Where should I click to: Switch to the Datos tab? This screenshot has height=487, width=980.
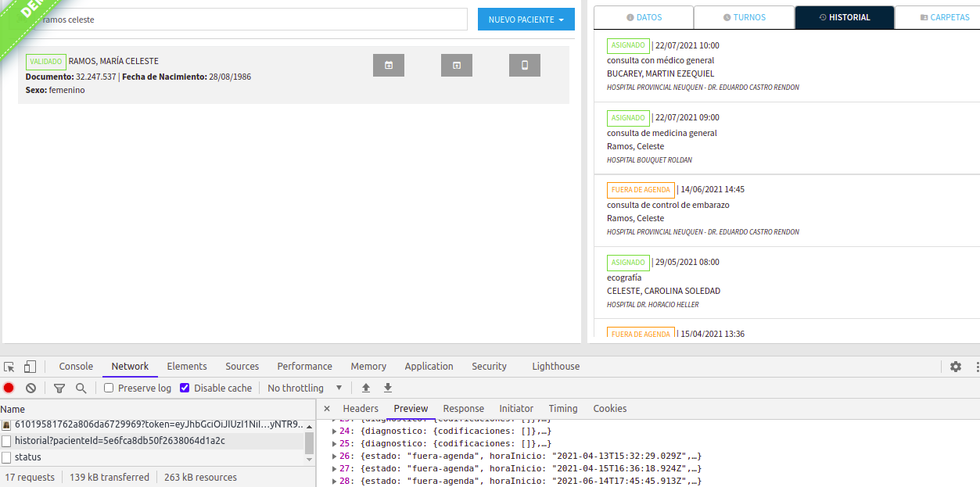point(644,17)
